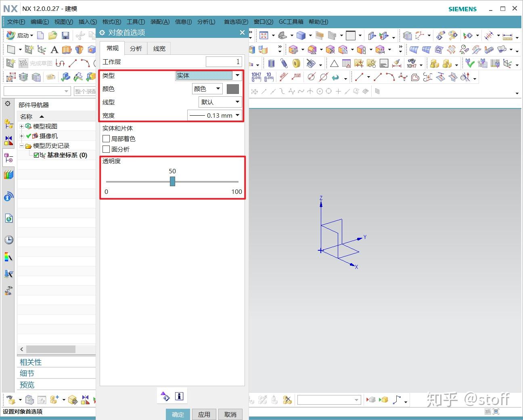Image resolution: width=523 pixels, height=420 pixels.
Task: Toggle the 基准坐标系 (0) checkbox
Action: click(x=37, y=155)
